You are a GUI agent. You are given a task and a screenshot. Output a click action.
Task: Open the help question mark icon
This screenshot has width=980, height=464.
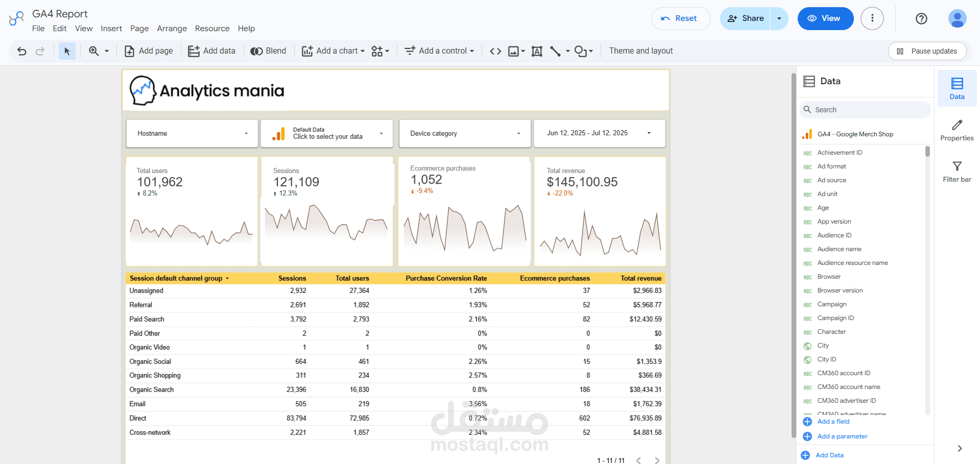point(921,18)
